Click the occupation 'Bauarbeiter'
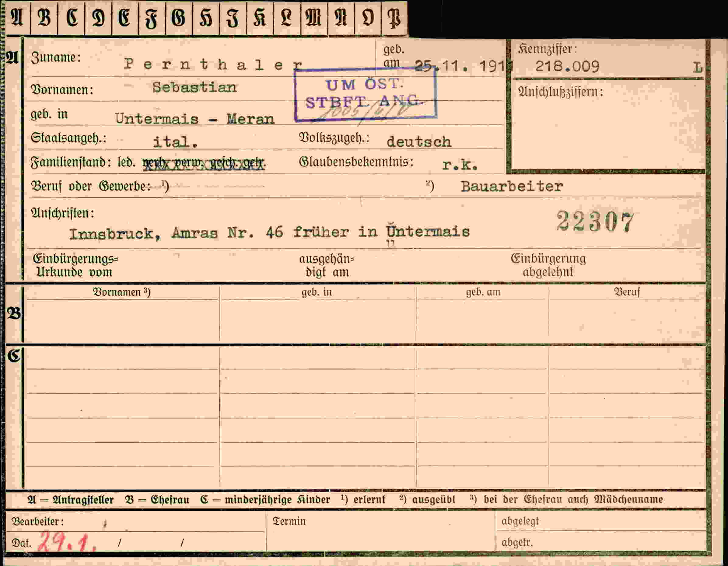The width and height of the screenshot is (728, 566). point(512,186)
